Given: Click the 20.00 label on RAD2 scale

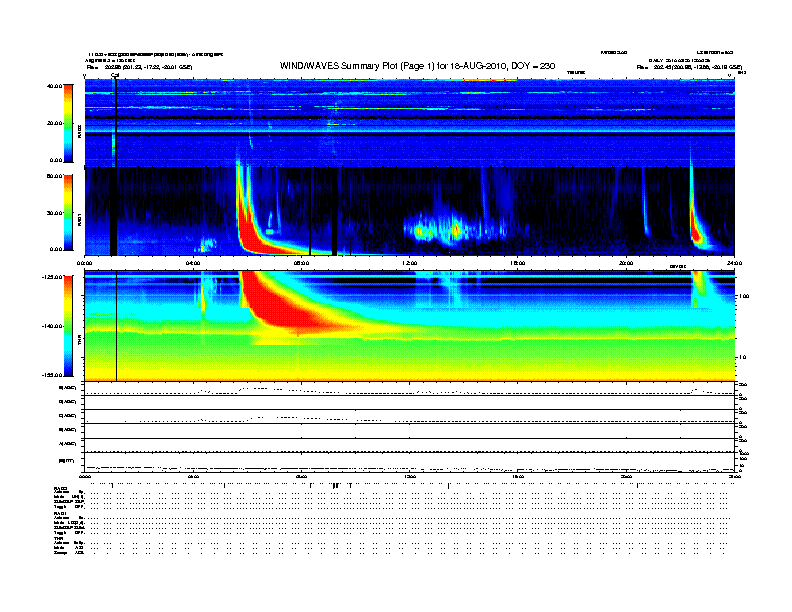Looking at the screenshot, I should coord(54,123).
